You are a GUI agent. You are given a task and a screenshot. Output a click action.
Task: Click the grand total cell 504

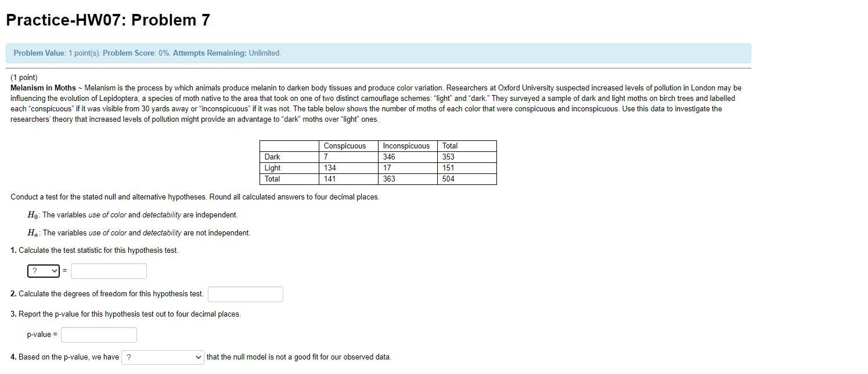448,179
